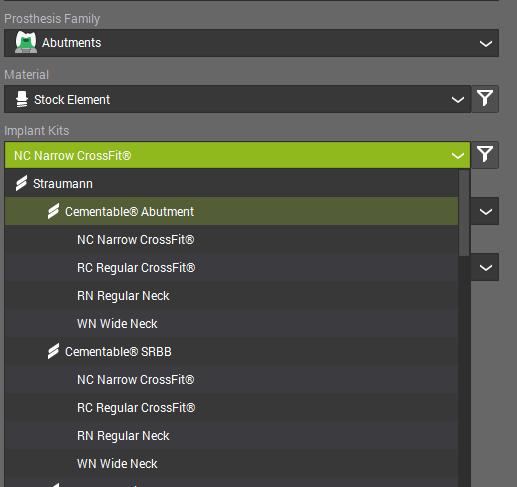Choose RN Regular Neck under Cementable Abutment
The height and width of the screenshot is (487, 517).
point(232,296)
